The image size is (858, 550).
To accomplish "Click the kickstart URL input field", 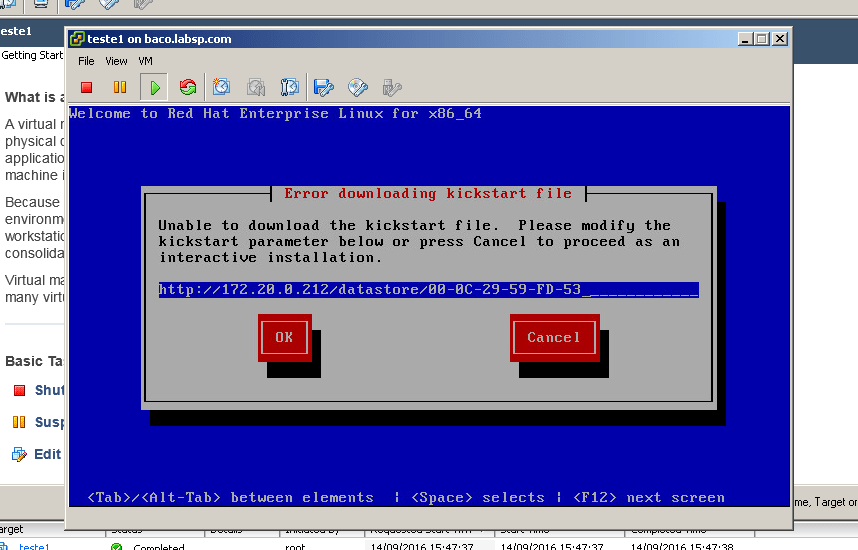I will (428, 290).
